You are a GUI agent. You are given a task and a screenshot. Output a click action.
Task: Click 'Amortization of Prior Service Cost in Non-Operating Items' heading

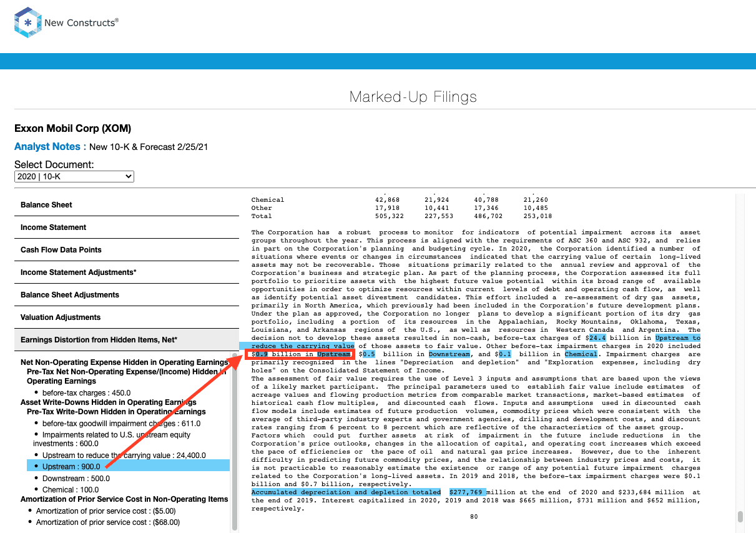[x=124, y=499]
